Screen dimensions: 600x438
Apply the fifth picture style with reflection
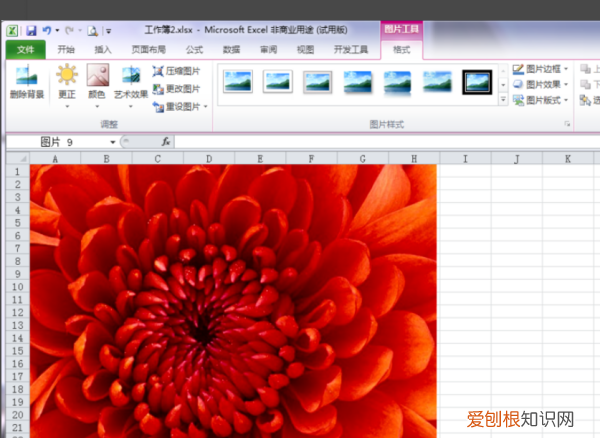(397, 83)
